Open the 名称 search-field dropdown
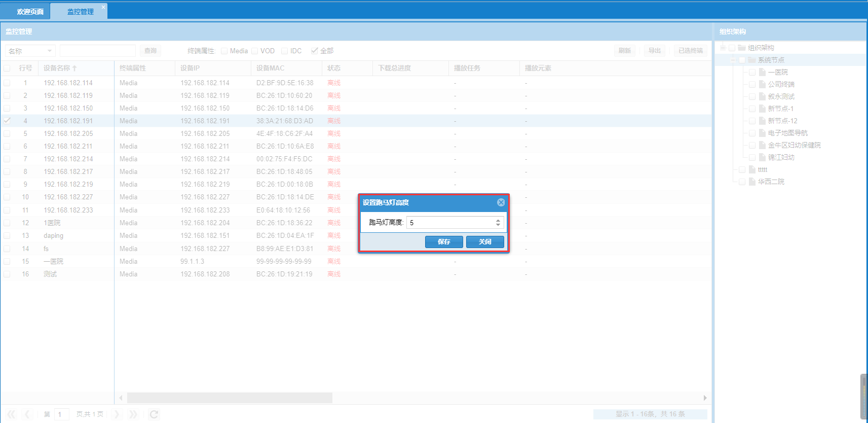The height and width of the screenshot is (423, 868). [x=50, y=51]
